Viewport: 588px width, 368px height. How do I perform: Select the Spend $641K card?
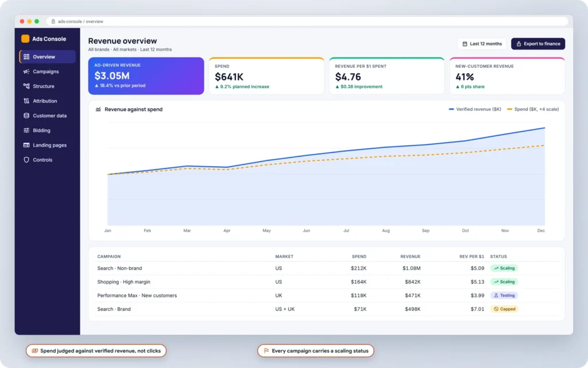tap(266, 76)
